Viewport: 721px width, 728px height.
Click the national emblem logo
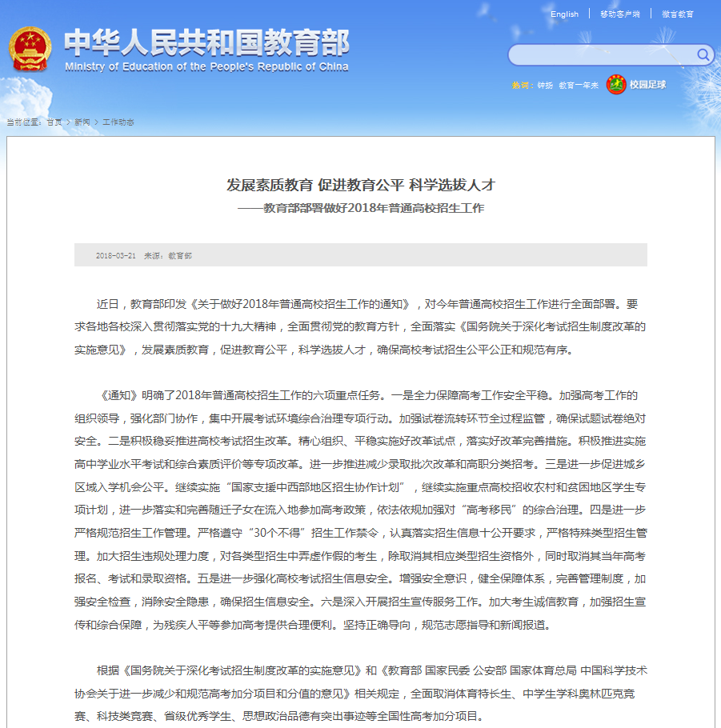pos(30,49)
